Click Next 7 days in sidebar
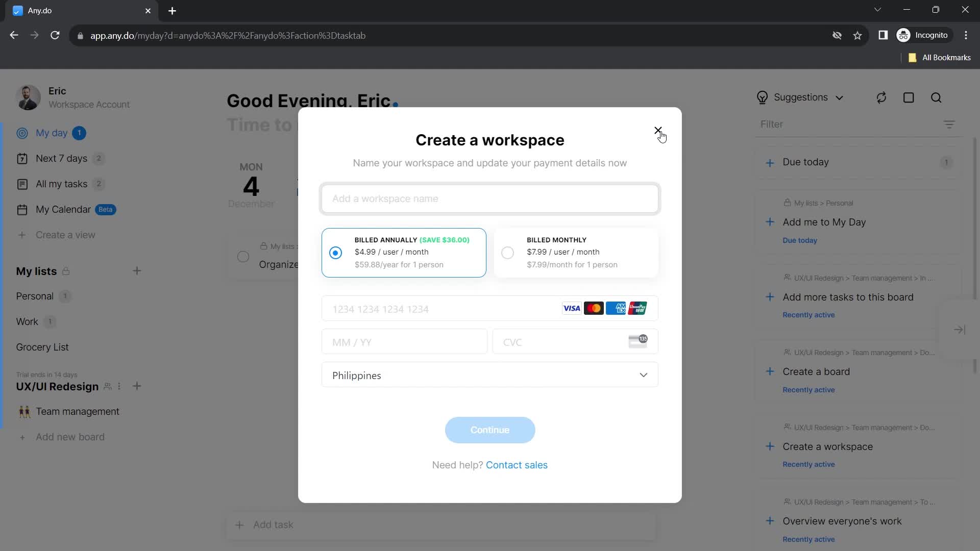 [x=61, y=158]
